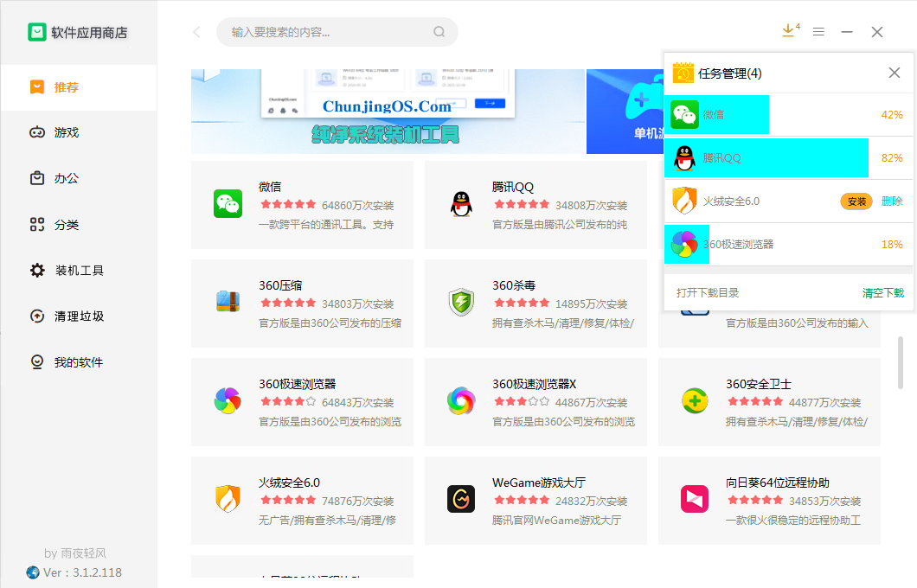Click 删除 link for 火绒安全6.0 task
This screenshot has width=917, height=588.
point(892,201)
